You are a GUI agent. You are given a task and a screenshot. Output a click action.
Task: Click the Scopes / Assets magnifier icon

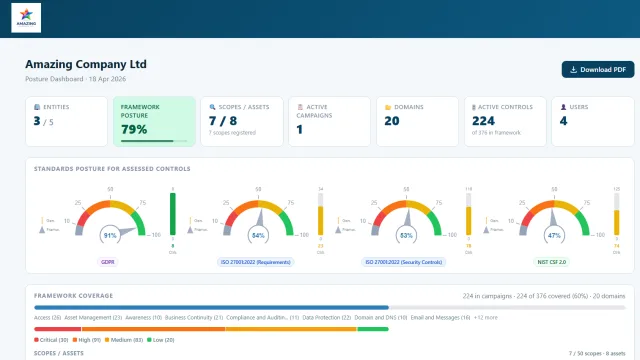tap(212, 107)
